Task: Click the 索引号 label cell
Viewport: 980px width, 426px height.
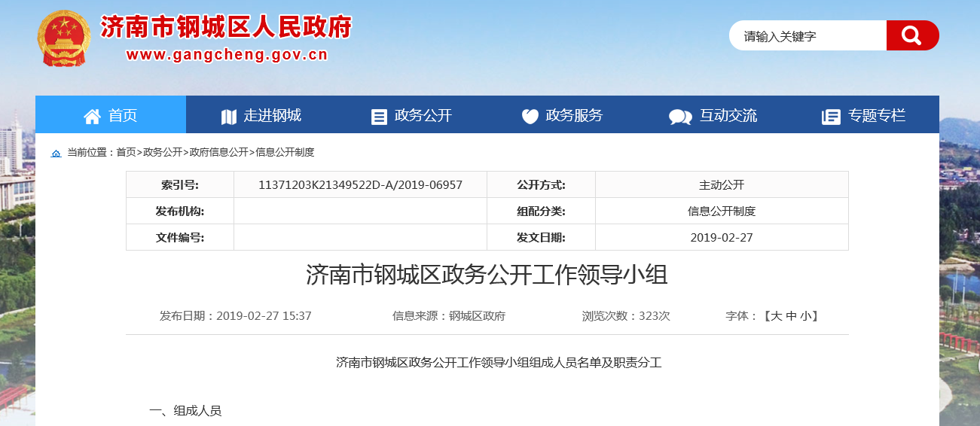Action: pos(180,184)
